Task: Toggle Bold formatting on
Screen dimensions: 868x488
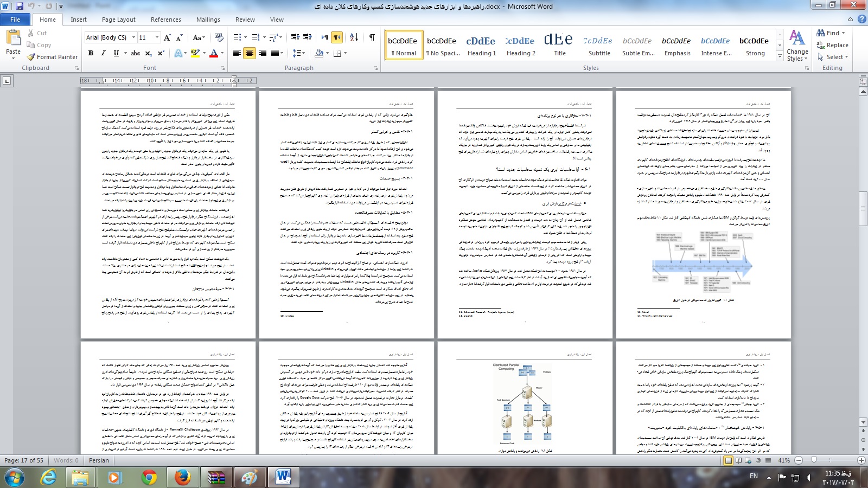Action: coord(91,53)
